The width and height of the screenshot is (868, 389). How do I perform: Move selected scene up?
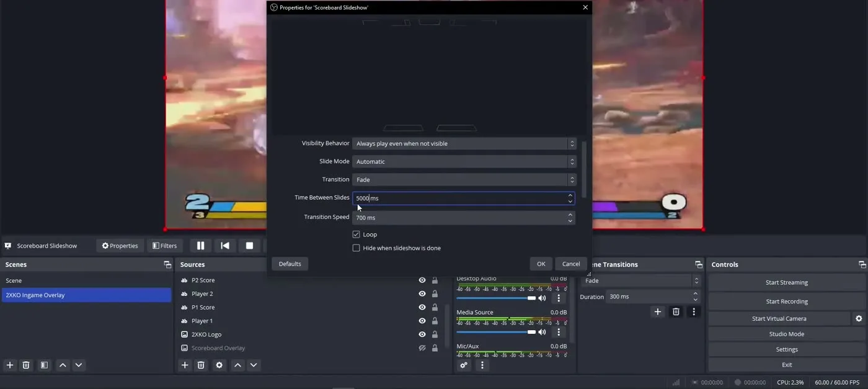click(x=63, y=365)
